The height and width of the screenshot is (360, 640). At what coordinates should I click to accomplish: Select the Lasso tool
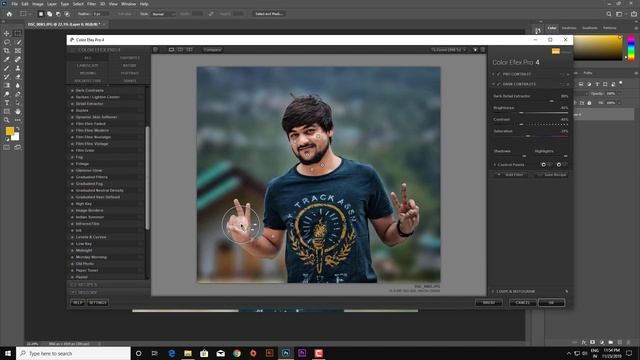click(7, 42)
